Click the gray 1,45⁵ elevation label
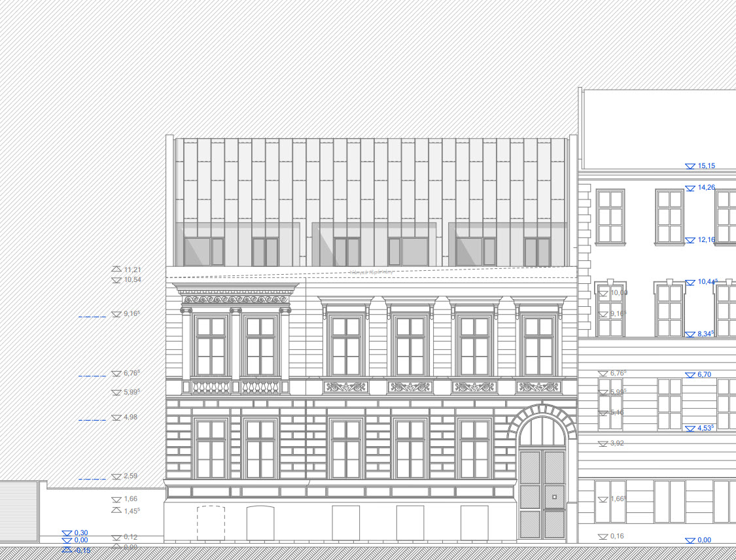The width and height of the screenshot is (736, 560). tap(132, 511)
